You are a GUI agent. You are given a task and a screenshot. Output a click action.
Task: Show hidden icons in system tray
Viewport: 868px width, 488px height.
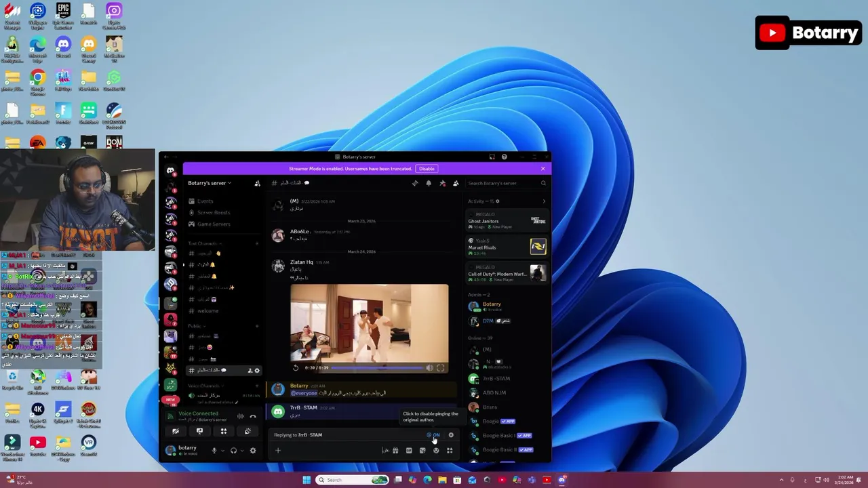(781, 480)
